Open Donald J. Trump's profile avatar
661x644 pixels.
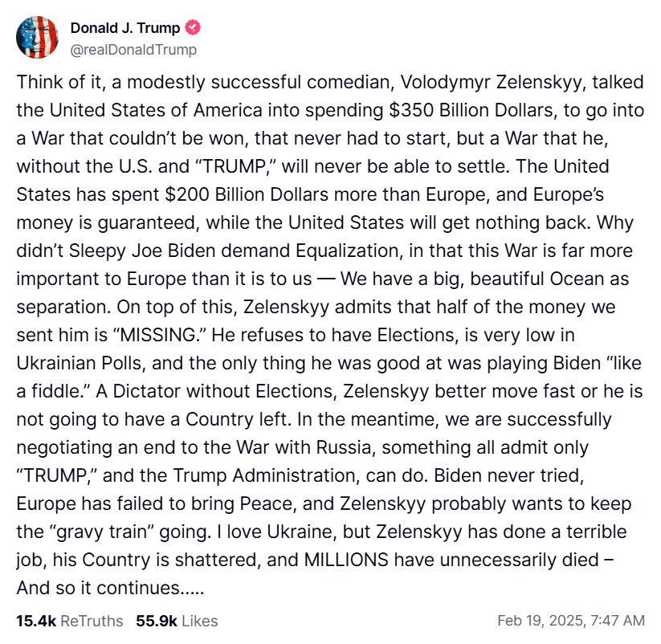37,37
